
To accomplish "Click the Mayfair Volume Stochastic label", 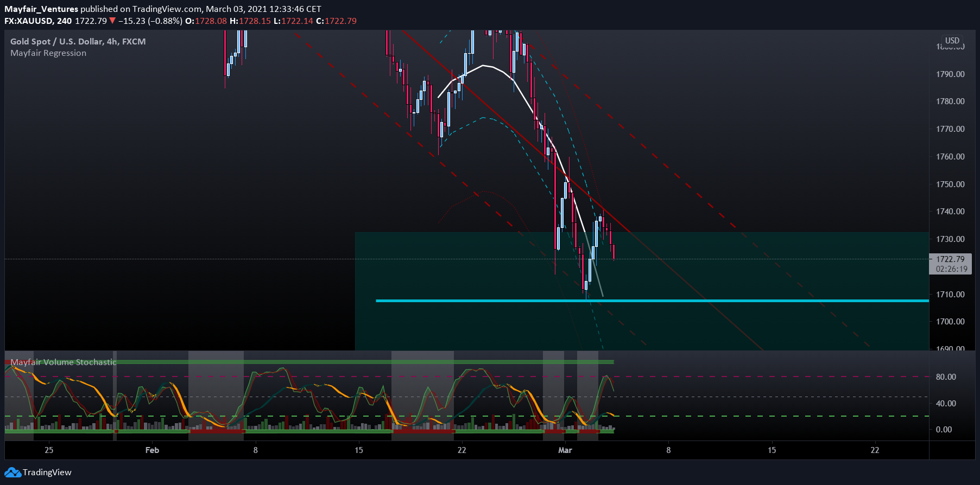I will pyautogui.click(x=64, y=362).
